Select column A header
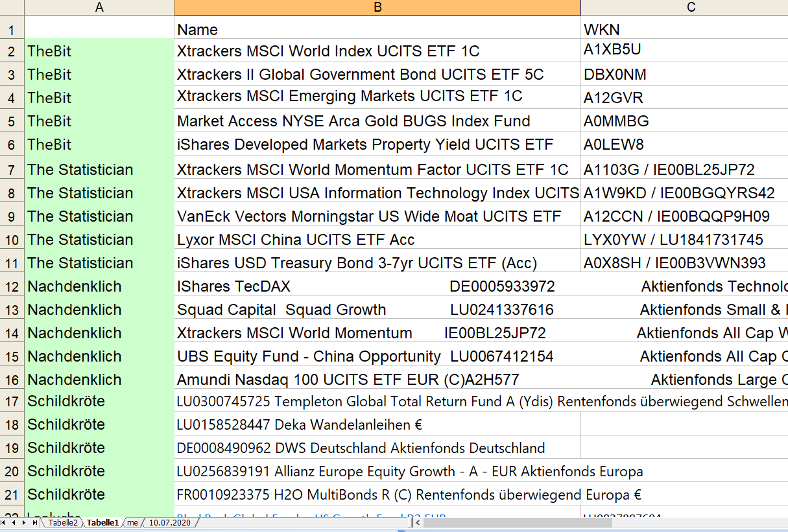Screen dimensions: 788x532 coord(99,7)
